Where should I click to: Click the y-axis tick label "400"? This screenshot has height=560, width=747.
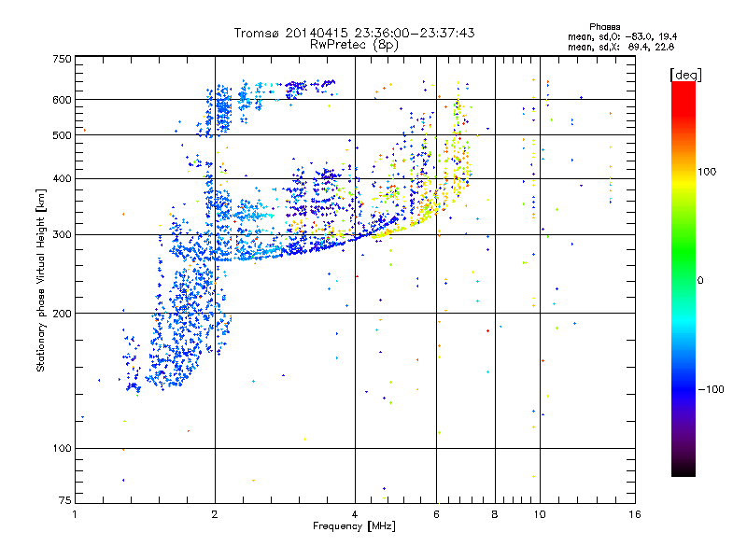pos(63,178)
